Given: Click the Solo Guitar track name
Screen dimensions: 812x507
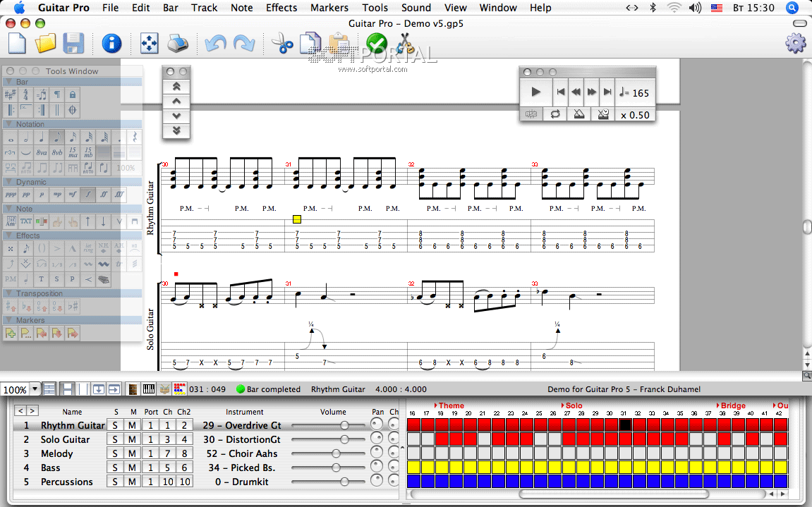Looking at the screenshot, I should pyautogui.click(x=65, y=439).
